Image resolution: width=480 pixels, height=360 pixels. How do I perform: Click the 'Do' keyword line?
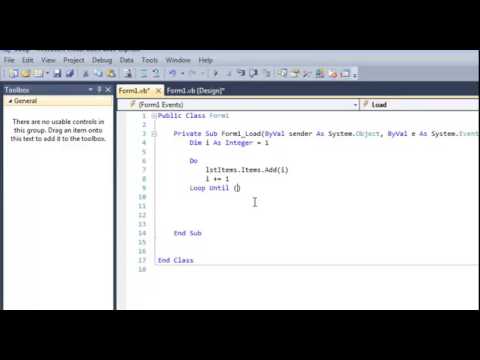pos(193,161)
